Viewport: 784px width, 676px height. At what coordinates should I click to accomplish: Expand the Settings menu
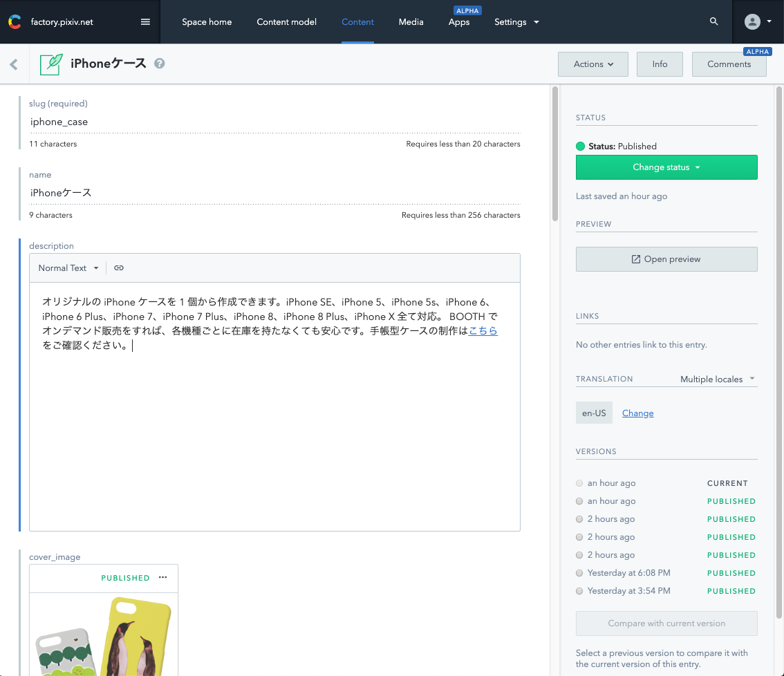[516, 22]
